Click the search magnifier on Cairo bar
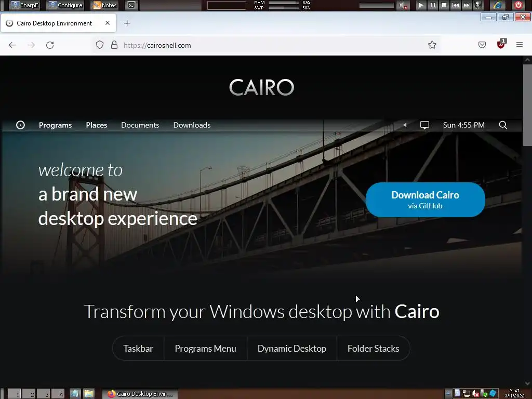This screenshot has height=399, width=532. pyautogui.click(x=503, y=125)
